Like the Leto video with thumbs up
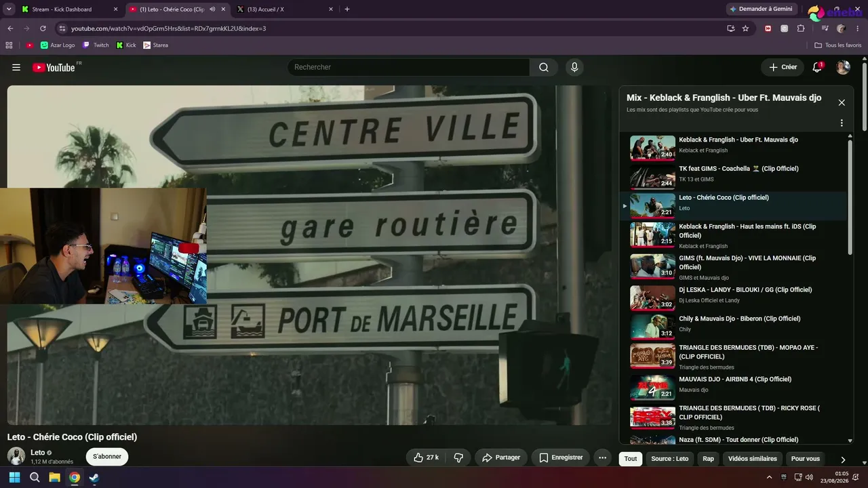868x488 pixels. point(426,457)
